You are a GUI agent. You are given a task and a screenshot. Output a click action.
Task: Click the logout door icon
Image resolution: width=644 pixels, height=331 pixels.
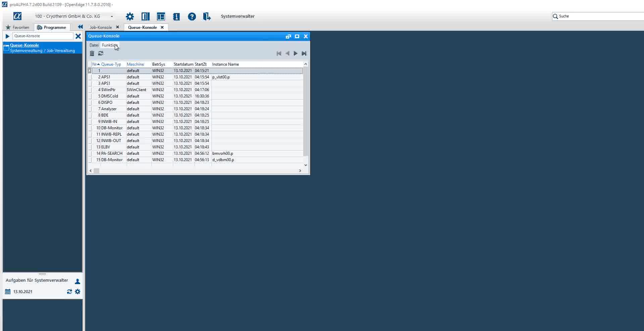(x=207, y=16)
